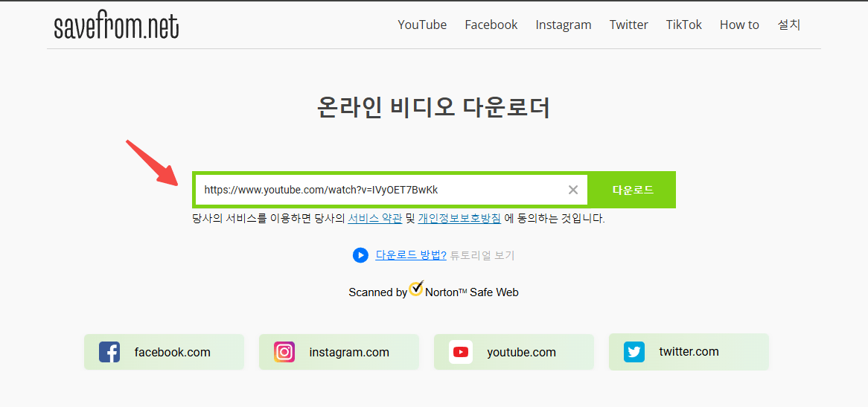
Task: Open the instagram.com card link
Action: click(339, 352)
